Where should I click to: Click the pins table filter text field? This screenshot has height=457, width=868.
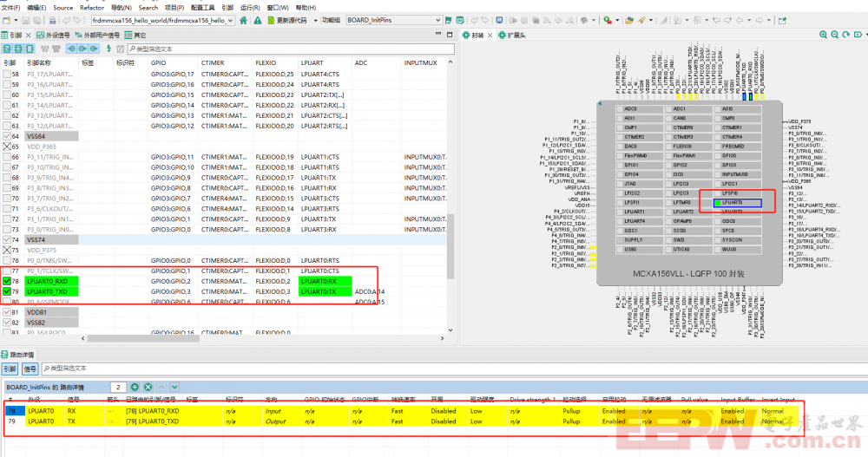[x=291, y=49]
